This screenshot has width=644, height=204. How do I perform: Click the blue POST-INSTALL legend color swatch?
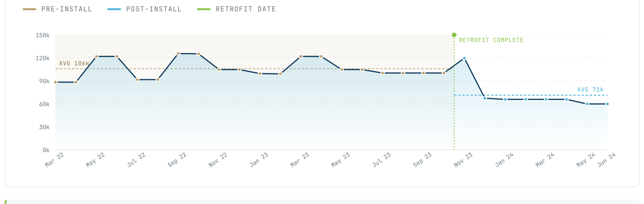(114, 9)
